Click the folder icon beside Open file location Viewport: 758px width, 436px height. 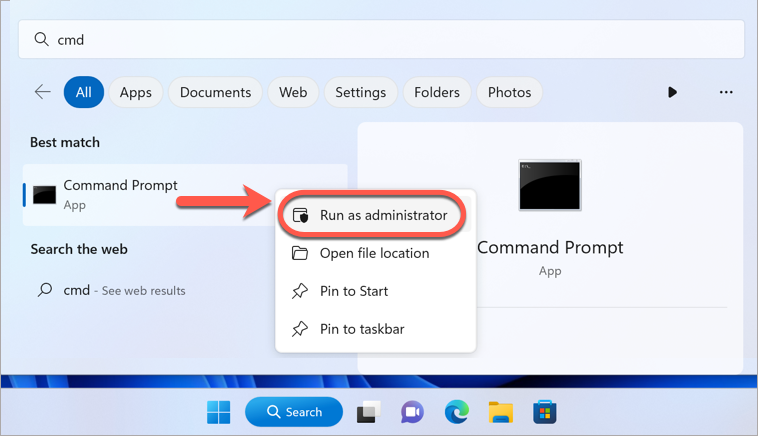click(300, 253)
